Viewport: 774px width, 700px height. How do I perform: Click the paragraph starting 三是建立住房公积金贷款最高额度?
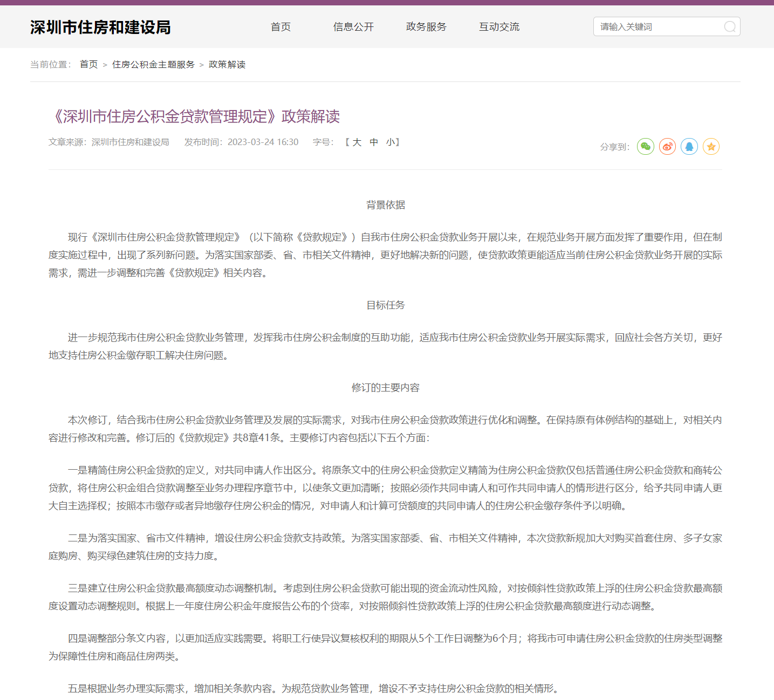click(x=386, y=597)
